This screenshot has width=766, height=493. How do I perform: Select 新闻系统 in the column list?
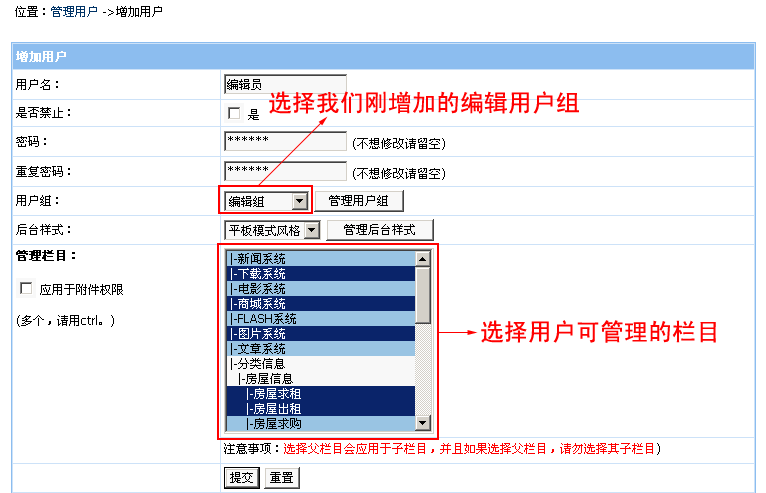[318, 259]
